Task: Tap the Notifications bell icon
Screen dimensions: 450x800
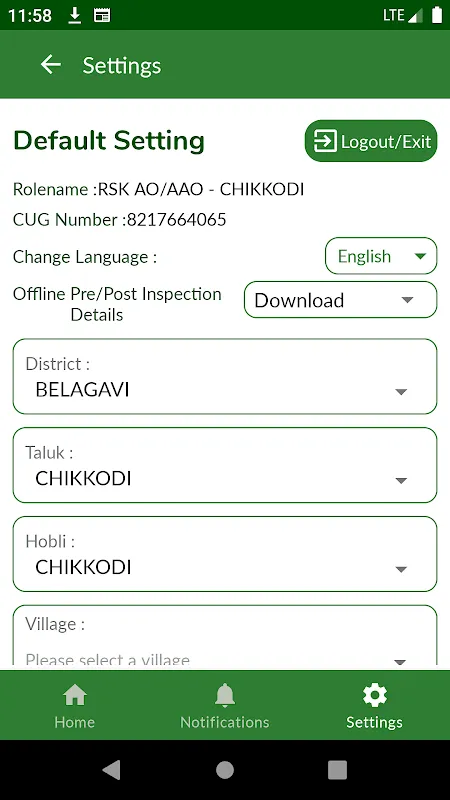Action: point(224,695)
